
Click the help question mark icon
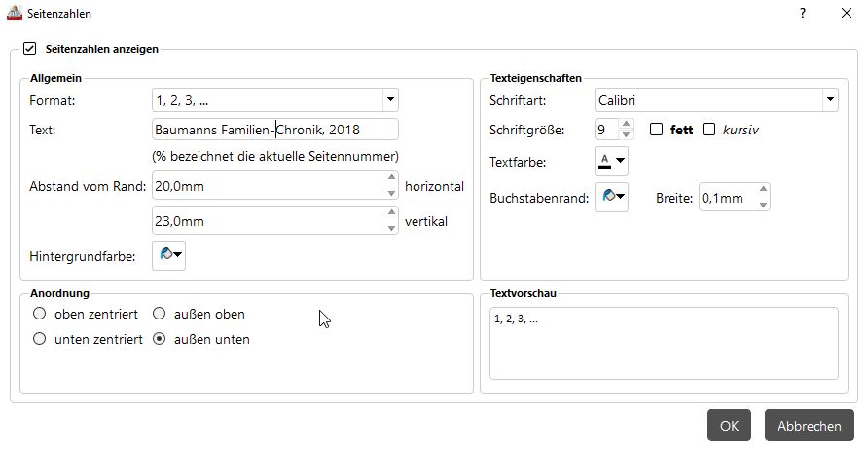click(803, 14)
